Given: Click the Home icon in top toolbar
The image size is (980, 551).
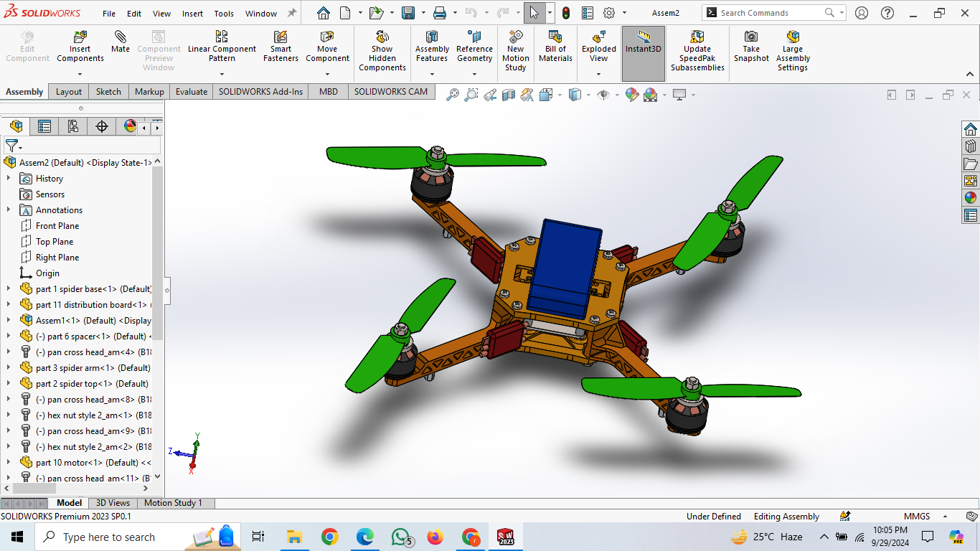Looking at the screenshot, I should click(x=324, y=13).
